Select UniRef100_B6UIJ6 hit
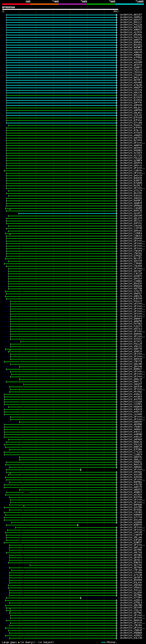The width and height of the screenshot is (146, 644). pyautogui.click(x=131, y=77)
